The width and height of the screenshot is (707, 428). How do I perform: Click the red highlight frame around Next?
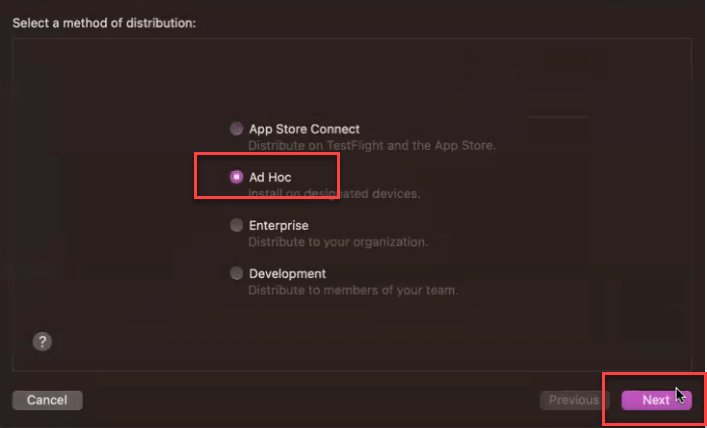coord(654,374)
